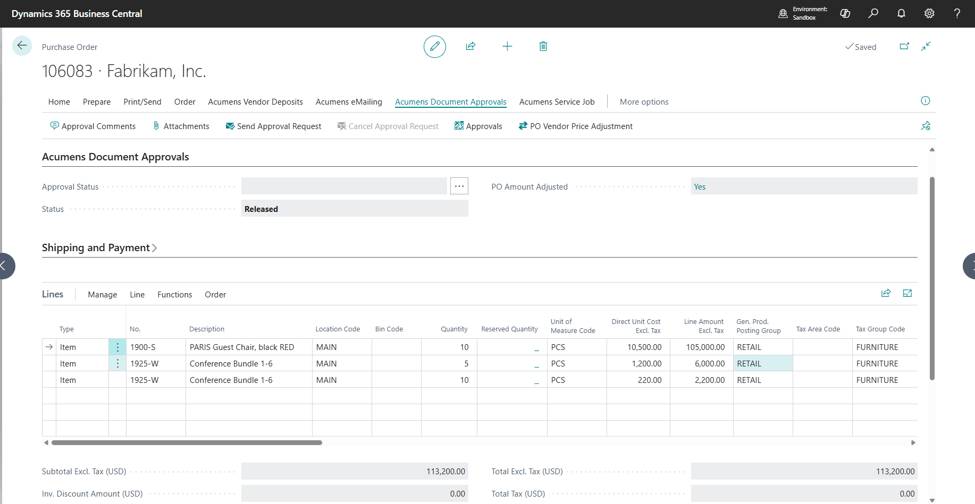Open row menu for 1,200.00 cost line
Image resolution: width=975 pixels, height=504 pixels.
point(117,364)
